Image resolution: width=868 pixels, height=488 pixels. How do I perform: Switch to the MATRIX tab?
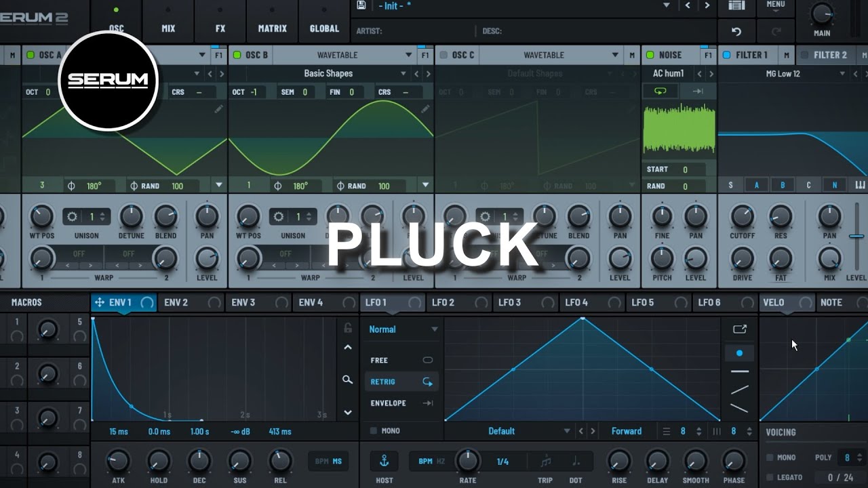pos(272,21)
